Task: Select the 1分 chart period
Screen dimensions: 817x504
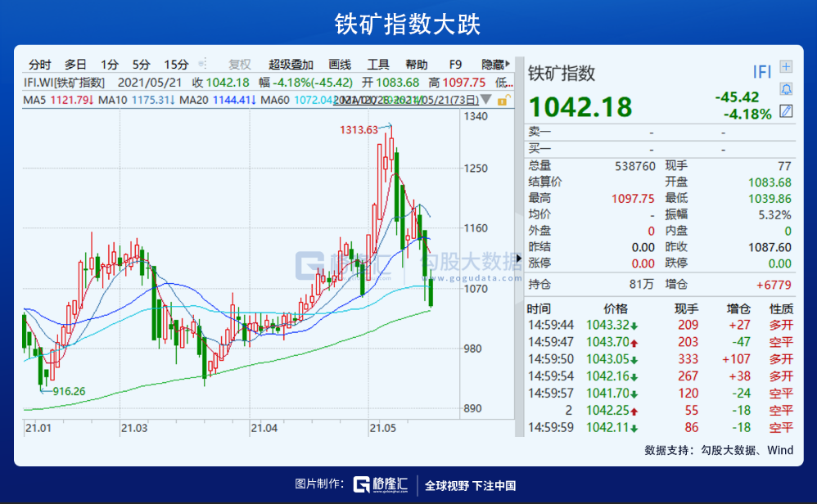Action: coord(110,65)
